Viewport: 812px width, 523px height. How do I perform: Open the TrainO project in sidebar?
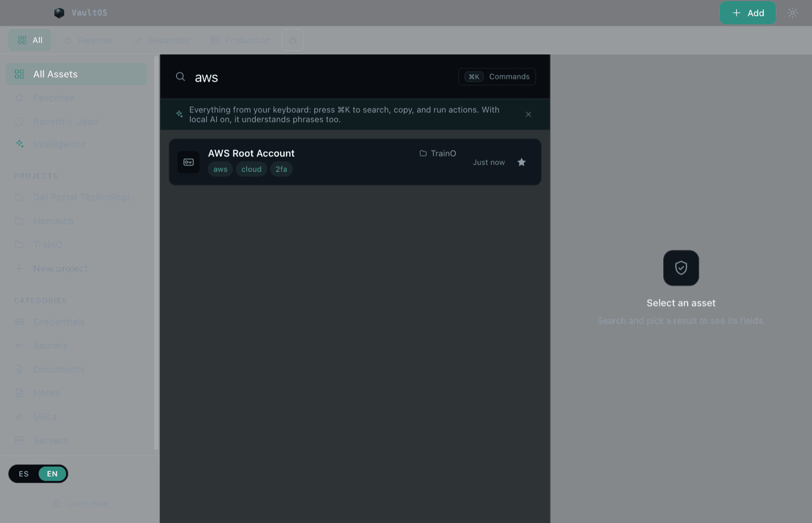click(x=76, y=245)
